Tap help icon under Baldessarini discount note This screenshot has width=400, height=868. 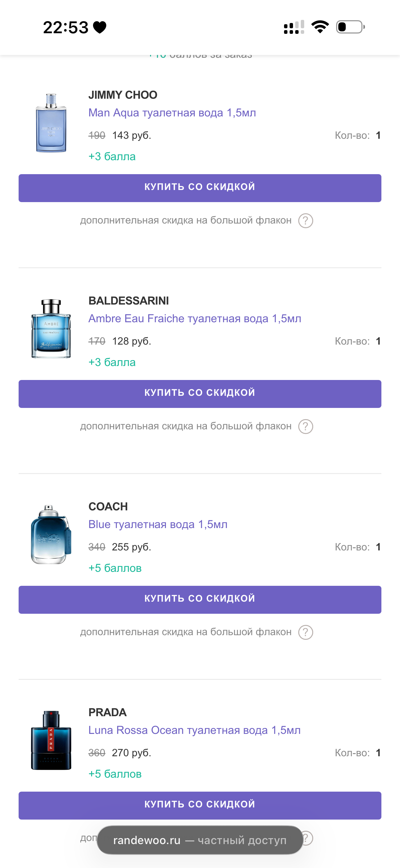coord(305,427)
